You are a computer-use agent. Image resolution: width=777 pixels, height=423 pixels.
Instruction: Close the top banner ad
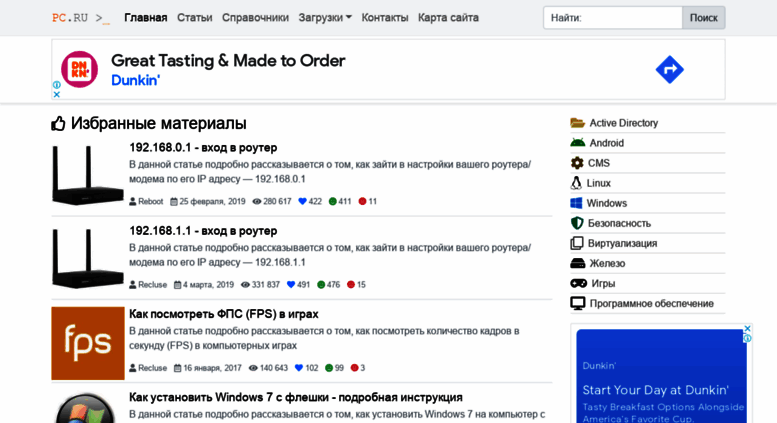coord(56,94)
